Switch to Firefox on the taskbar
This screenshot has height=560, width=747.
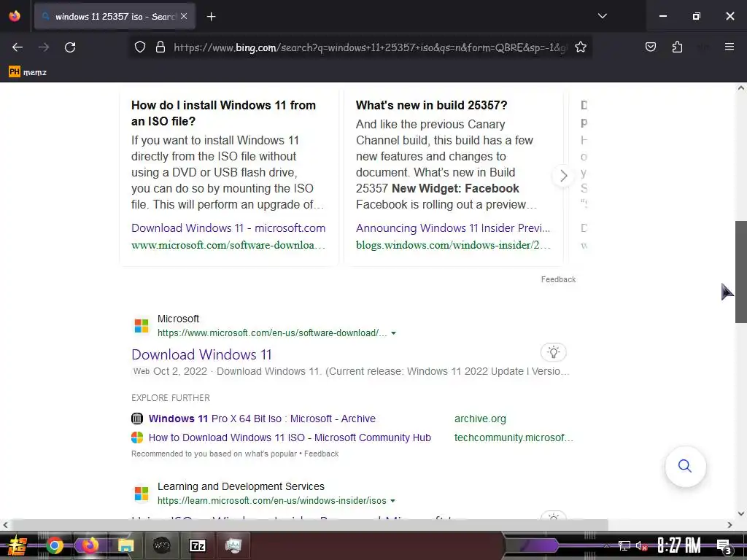point(90,545)
